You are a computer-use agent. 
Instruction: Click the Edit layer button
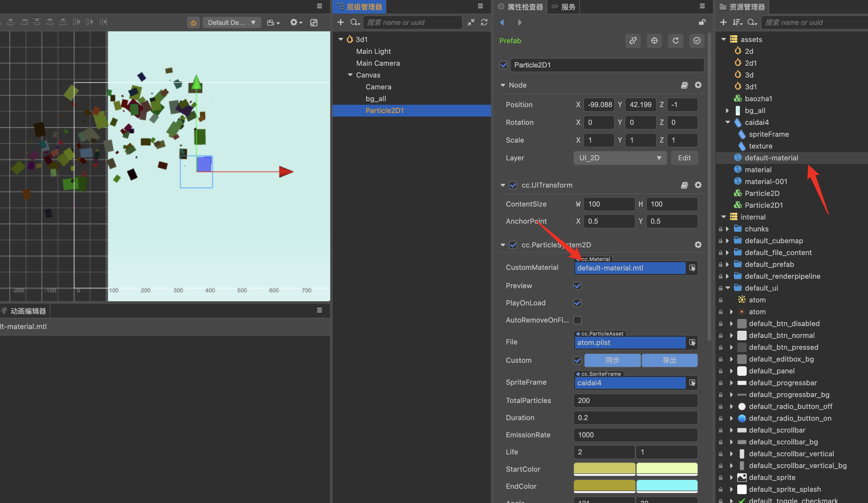pyautogui.click(x=684, y=158)
